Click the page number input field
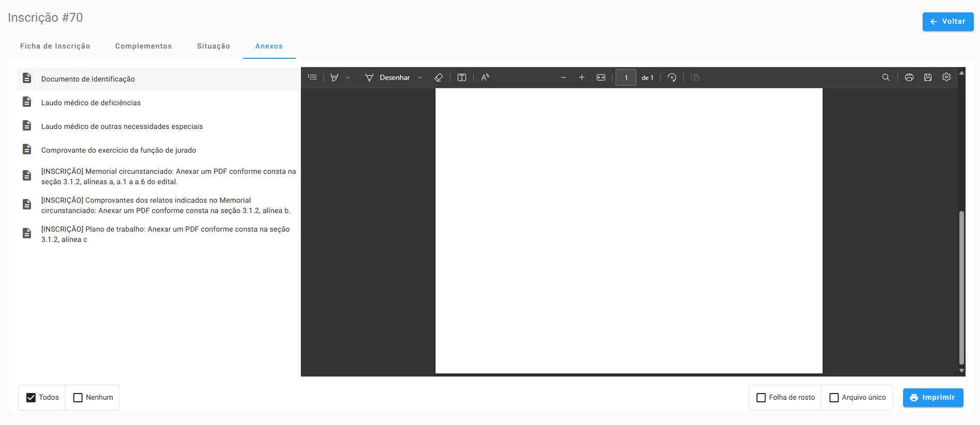Image resolution: width=980 pixels, height=425 pixels. coord(626,77)
